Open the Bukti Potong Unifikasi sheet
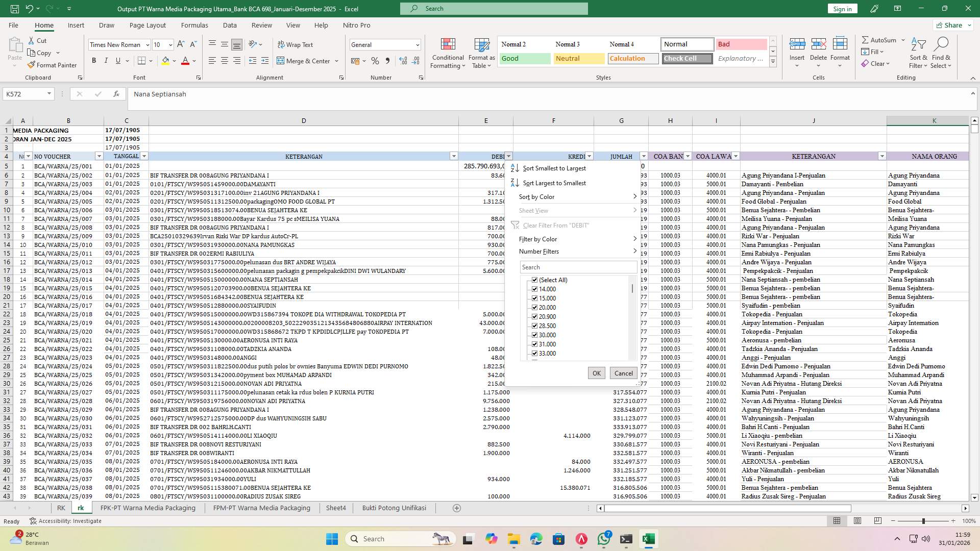Screen dimensions: 980x551 pyautogui.click(x=395, y=508)
